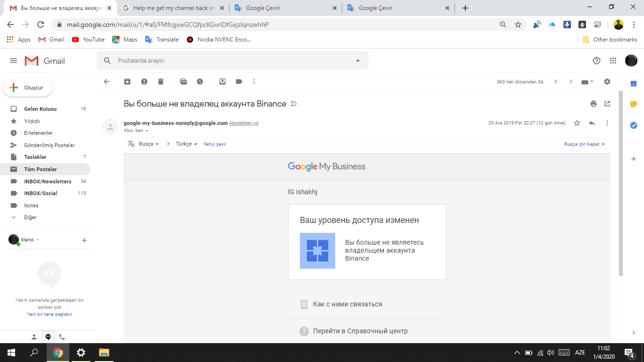Viewport: 644px width, 362px height.
Task: Reload the page in Chrome
Action: (x=41, y=25)
